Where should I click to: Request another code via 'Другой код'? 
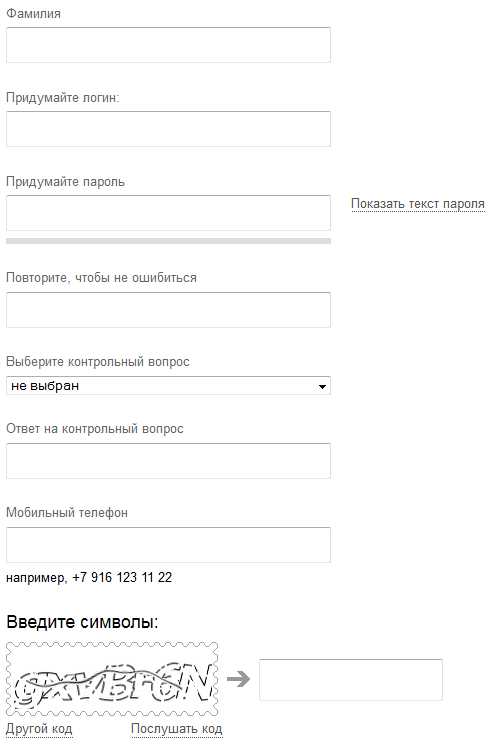(39, 729)
